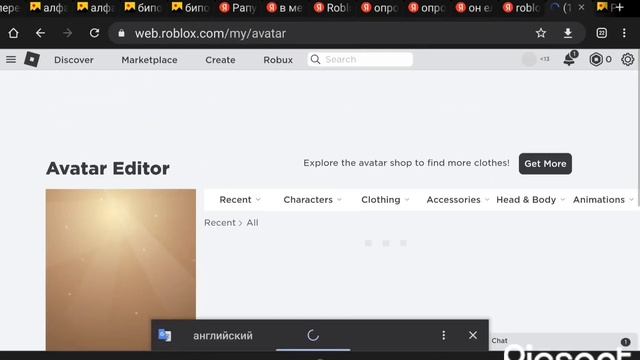640x360 pixels.
Task: Click the avatar preview thumbnail
Action: [121, 269]
